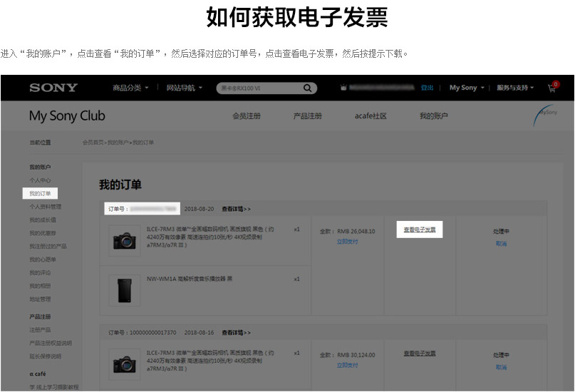Screen dimensions: 575x392
Task: Open the 我的账户 tab
Action: (433, 116)
